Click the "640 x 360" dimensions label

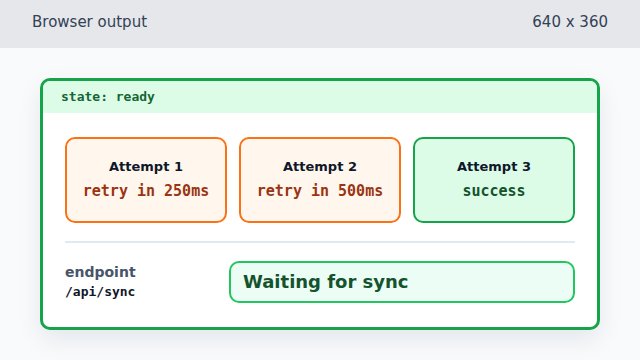(570, 22)
